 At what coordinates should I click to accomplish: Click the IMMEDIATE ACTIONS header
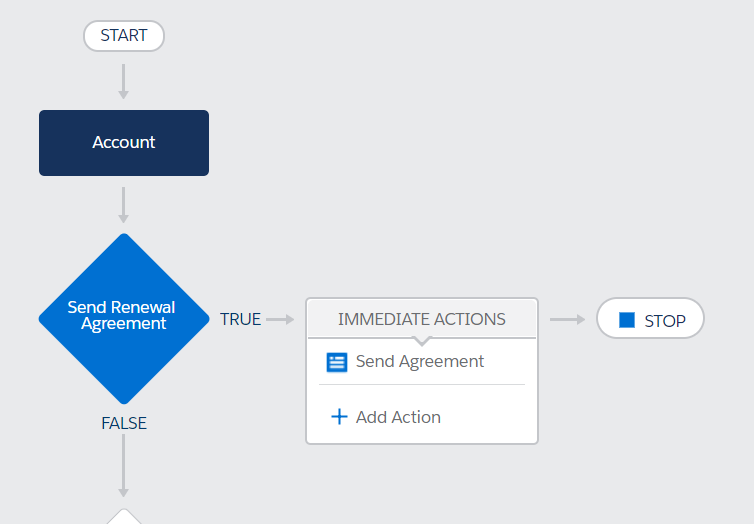click(x=422, y=319)
